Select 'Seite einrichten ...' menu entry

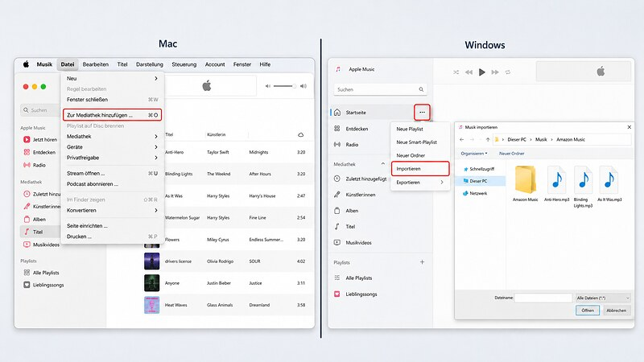pyautogui.click(x=112, y=226)
